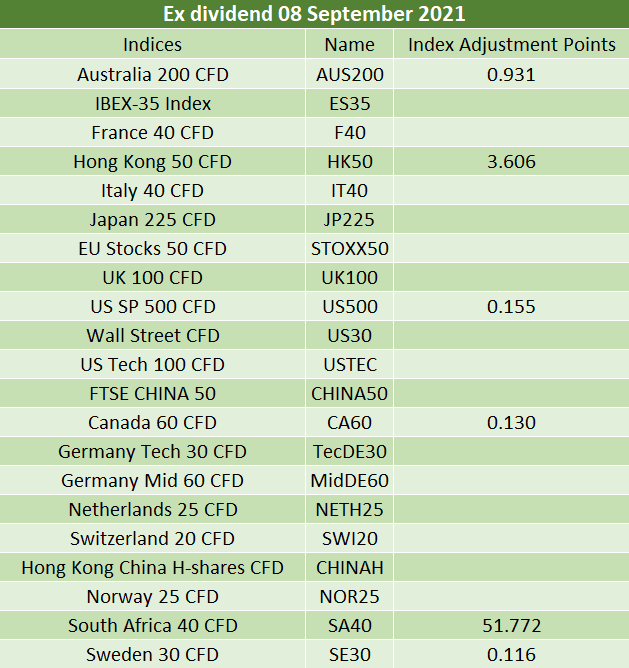Click the 3.606 adjustment points cell

511,161
